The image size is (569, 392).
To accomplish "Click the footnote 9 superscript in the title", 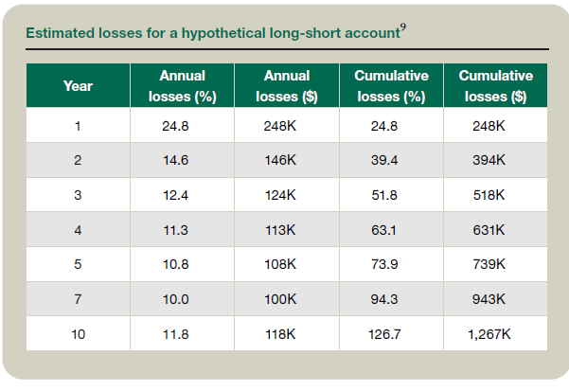I will 403,27.
